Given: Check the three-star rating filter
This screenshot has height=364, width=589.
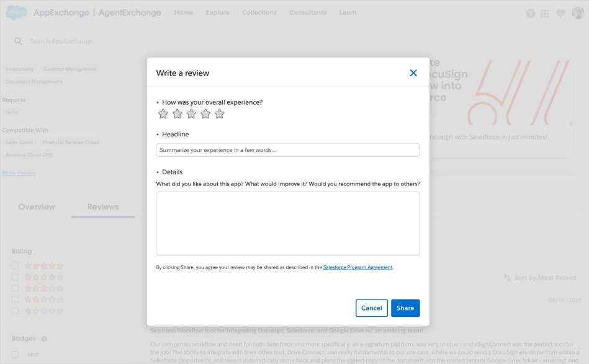Looking at the screenshot, I should [15, 288].
